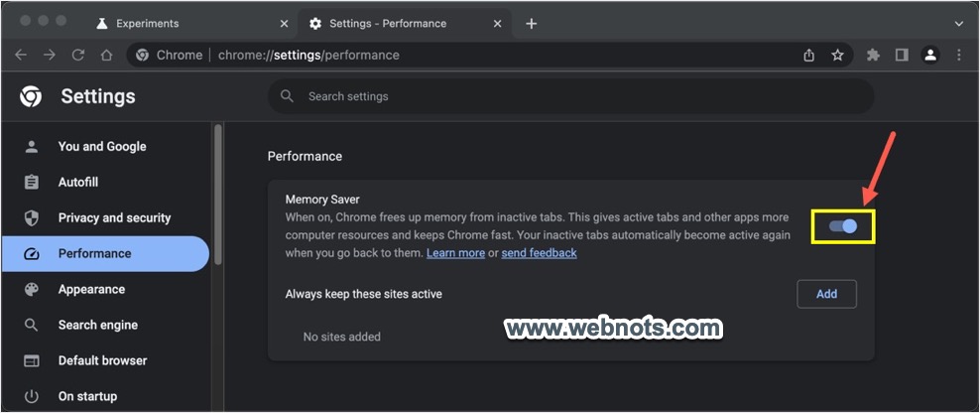Open Privacy and security settings
Viewport: 980px width, 413px height.
[x=114, y=217]
